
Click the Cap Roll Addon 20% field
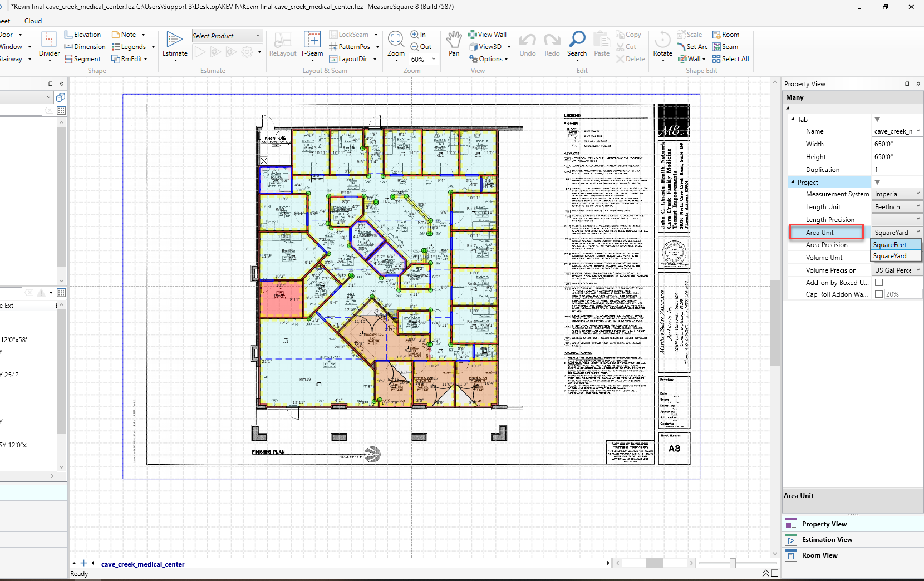click(903, 294)
